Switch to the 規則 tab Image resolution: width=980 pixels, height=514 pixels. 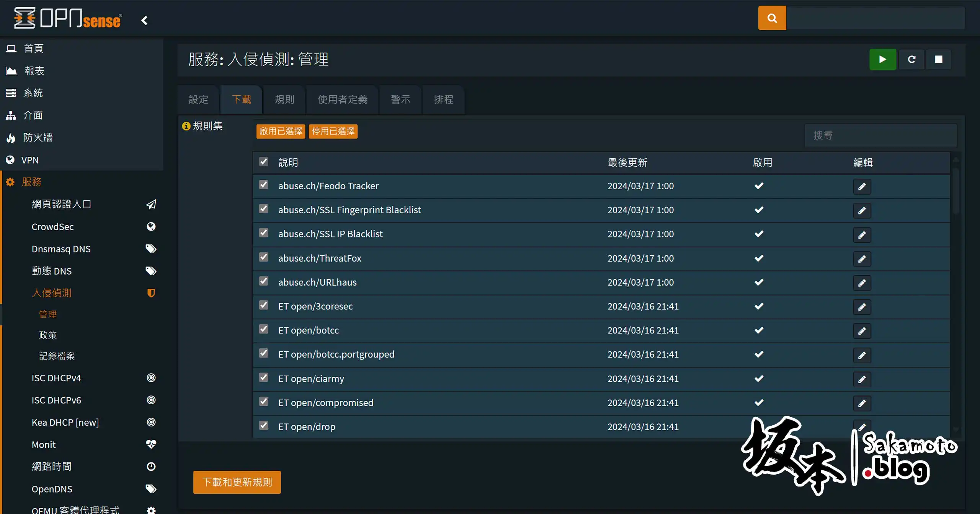(284, 99)
